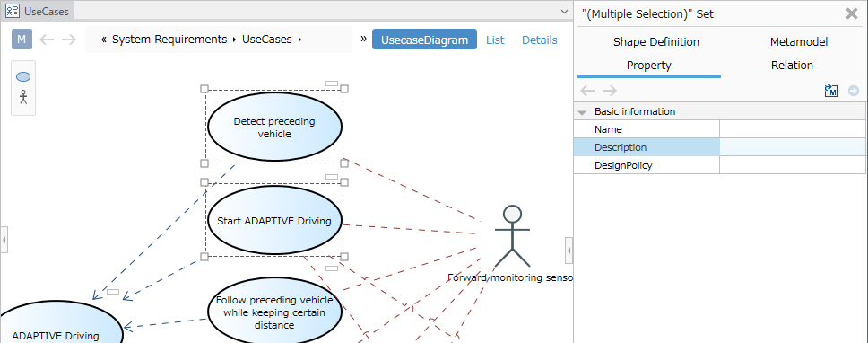Go back with the left navigation arrow in the diagram toolbar
The image size is (868, 343).
pyautogui.click(x=47, y=40)
